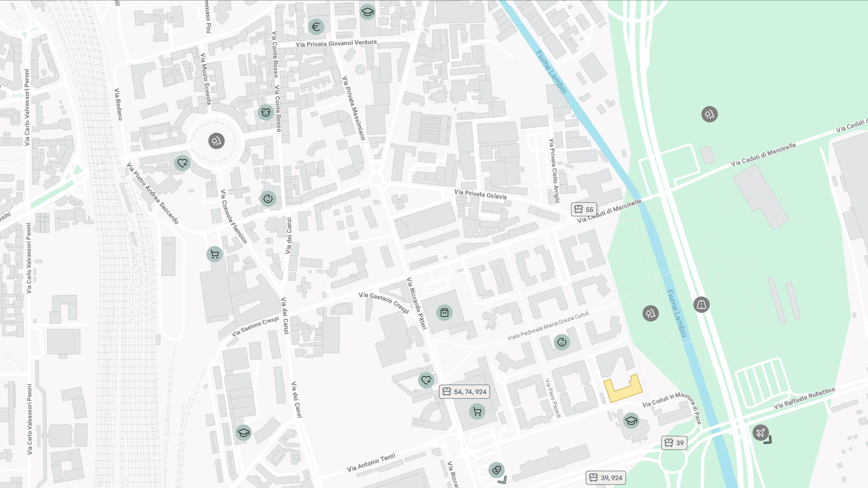This screenshot has width=868, height=488.
Task: Open the airplane airport marker
Action: [760, 432]
